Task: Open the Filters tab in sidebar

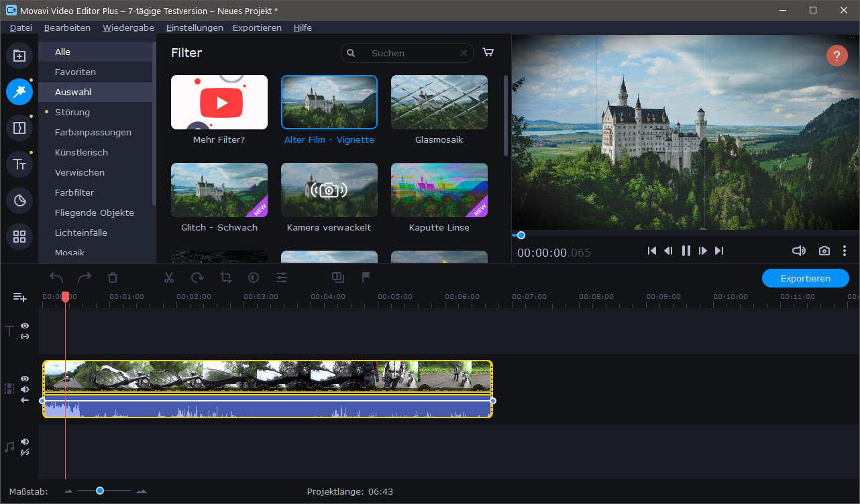Action: [19, 91]
